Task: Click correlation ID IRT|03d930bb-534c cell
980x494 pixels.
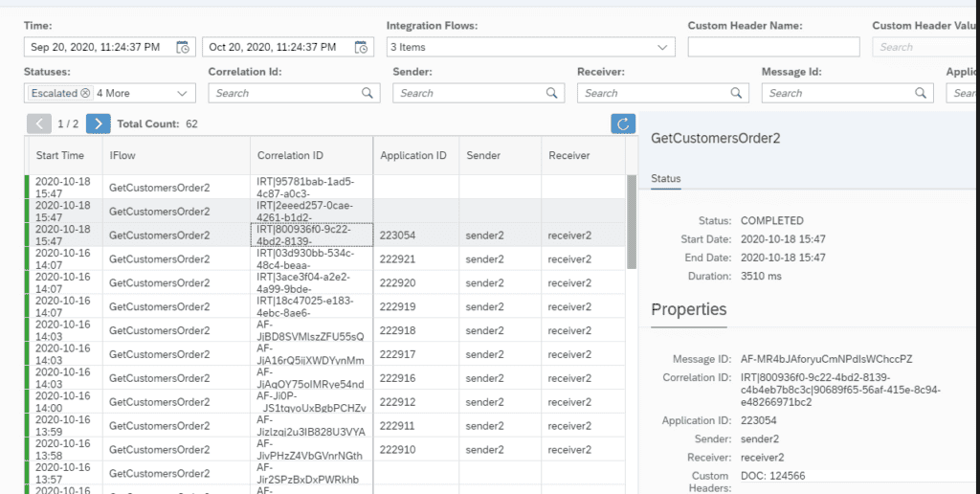Action: click(312, 258)
